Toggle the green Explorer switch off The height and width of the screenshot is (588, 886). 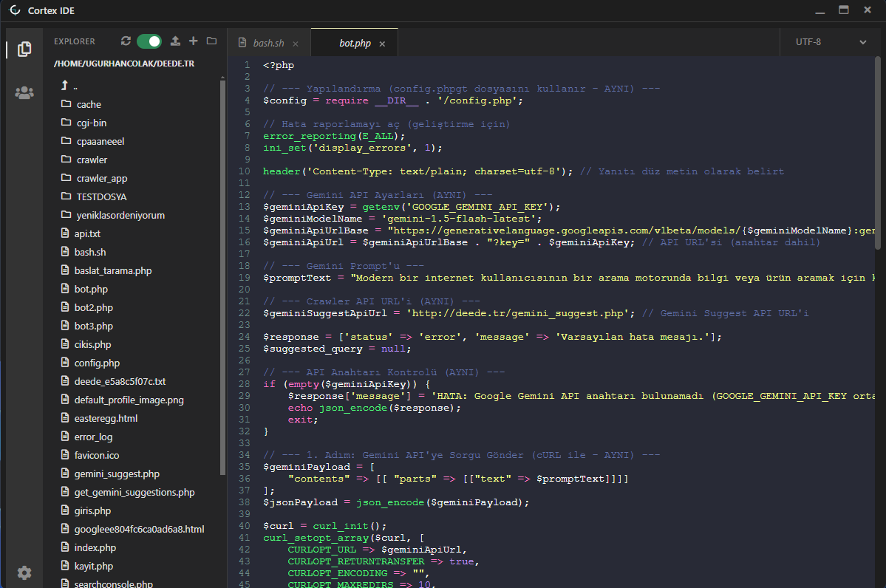[149, 41]
